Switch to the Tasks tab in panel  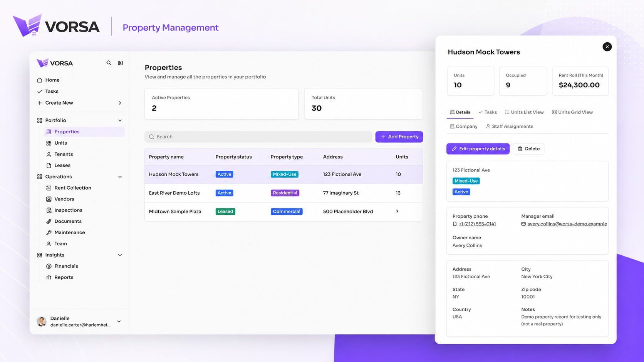pos(487,112)
